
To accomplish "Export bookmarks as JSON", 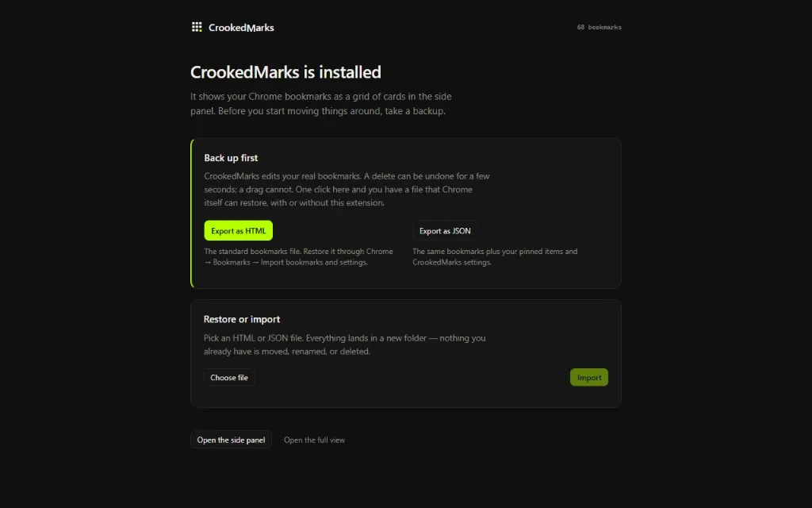I will (x=445, y=231).
